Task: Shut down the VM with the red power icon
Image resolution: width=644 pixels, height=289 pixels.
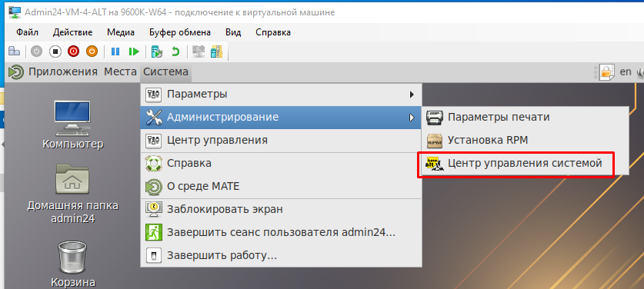Action: (x=74, y=51)
